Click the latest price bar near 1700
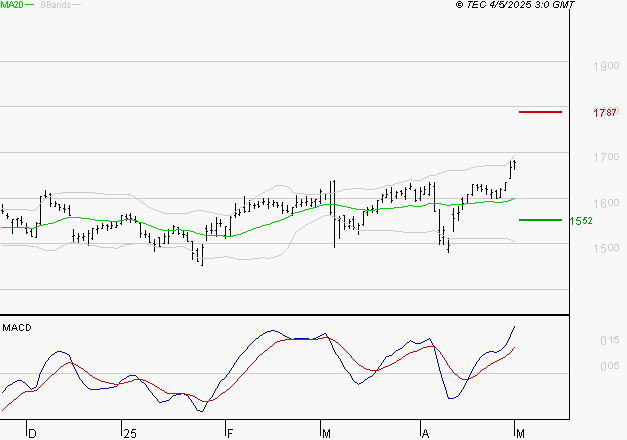This screenshot has width=627, height=440. click(515, 164)
